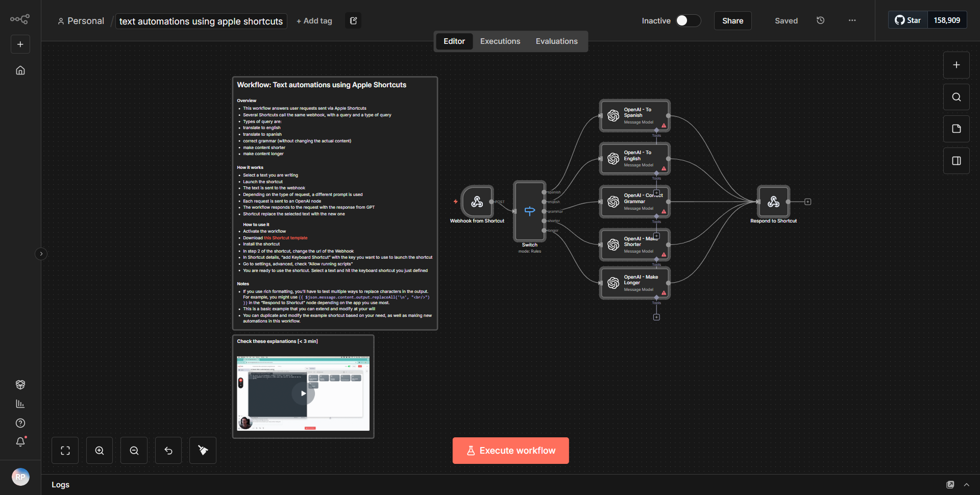Click the Logs panel label
Viewport: 980px width, 495px height.
click(60, 485)
